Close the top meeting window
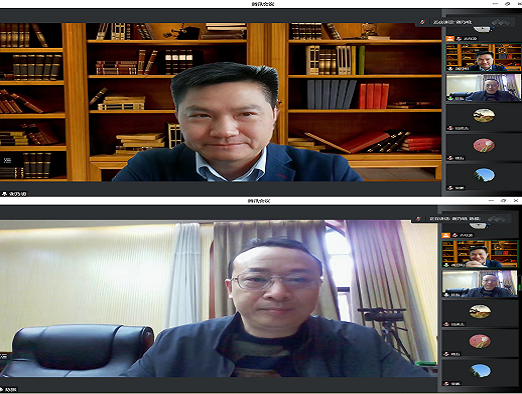The image size is (522, 394). (519, 4)
